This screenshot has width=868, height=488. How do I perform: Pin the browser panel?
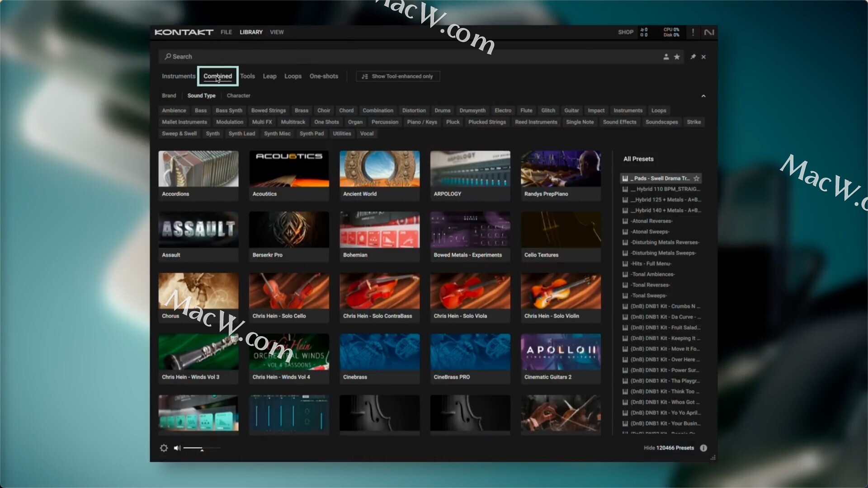point(693,56)
